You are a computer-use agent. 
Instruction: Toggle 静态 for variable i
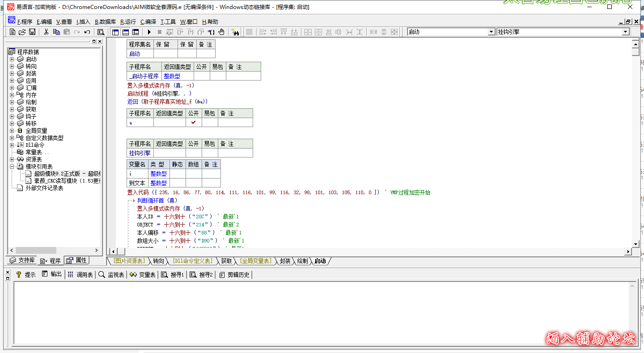click(x=177, y=173)
